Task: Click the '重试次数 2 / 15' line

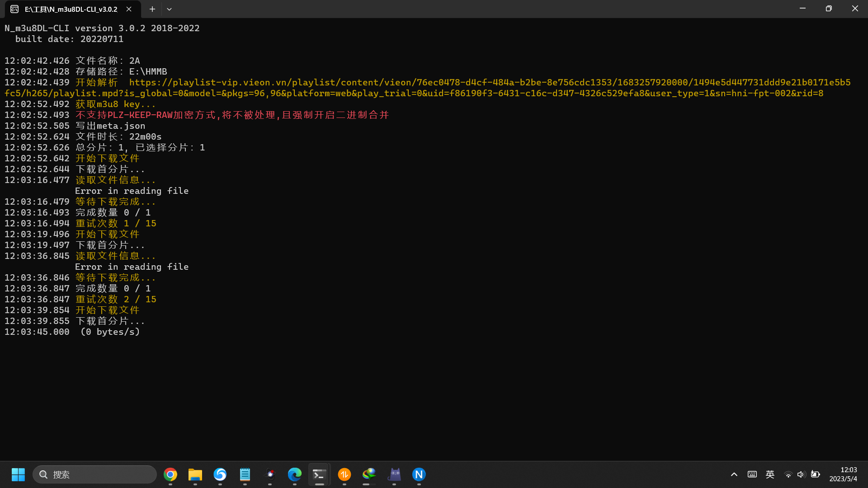Action: 116,299
